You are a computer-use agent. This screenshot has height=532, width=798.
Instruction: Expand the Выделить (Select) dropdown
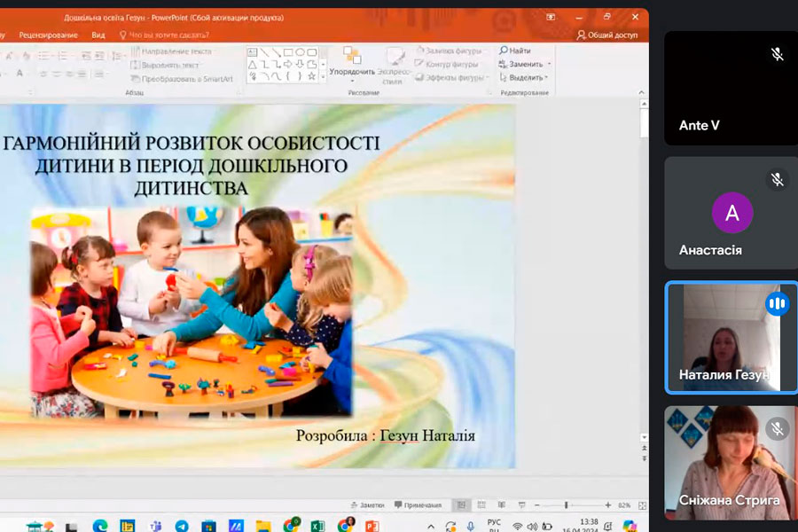click(x=549, y=77)
